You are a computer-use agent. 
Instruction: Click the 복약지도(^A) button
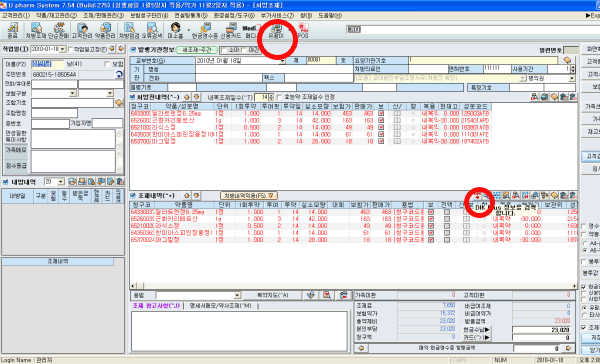(x=272, y=295)
